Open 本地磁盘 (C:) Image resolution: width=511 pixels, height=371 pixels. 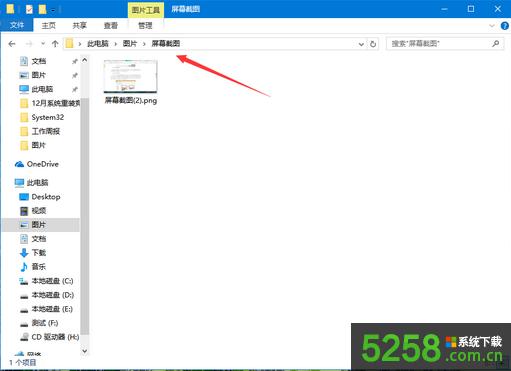52,281
